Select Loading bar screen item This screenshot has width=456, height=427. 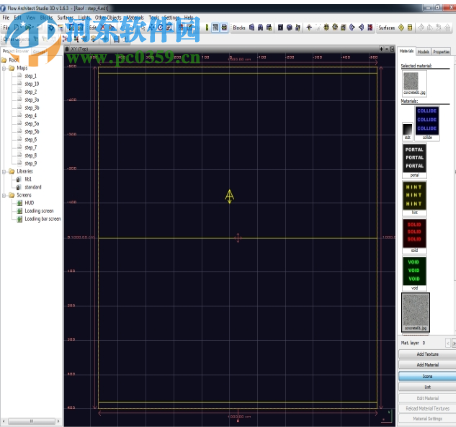(43, 219)
